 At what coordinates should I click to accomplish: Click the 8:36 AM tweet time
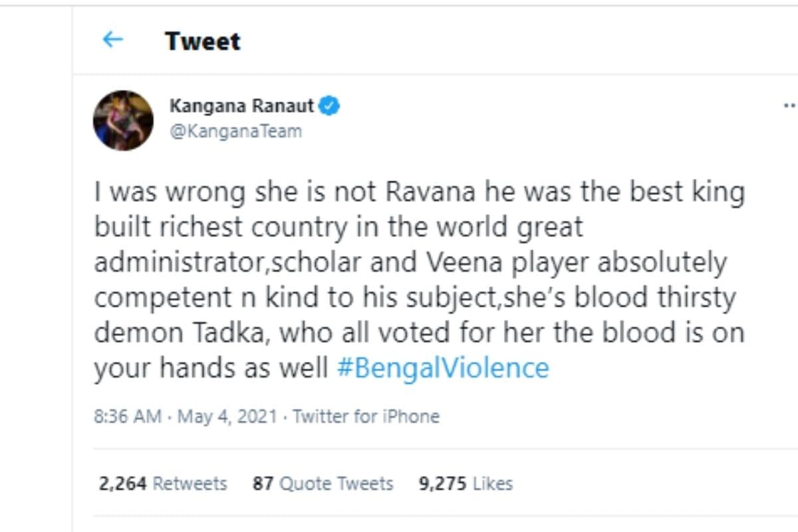click(x=128, y=416)
